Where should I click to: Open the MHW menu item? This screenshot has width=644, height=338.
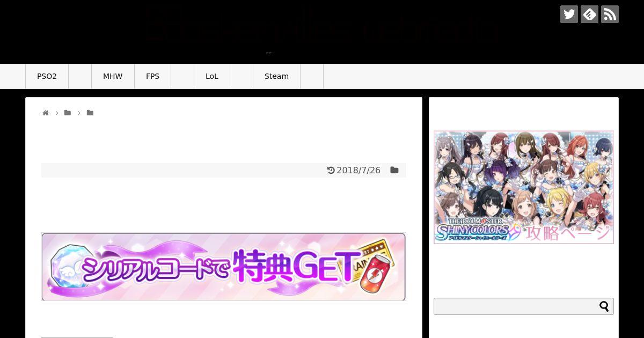[x=113, y=76]
